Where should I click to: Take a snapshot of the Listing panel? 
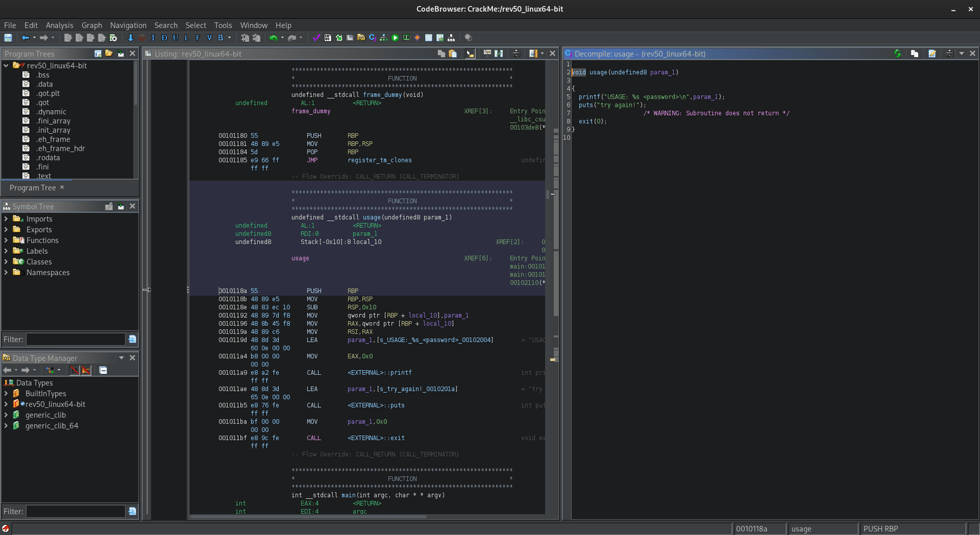[x=516, y=54]
